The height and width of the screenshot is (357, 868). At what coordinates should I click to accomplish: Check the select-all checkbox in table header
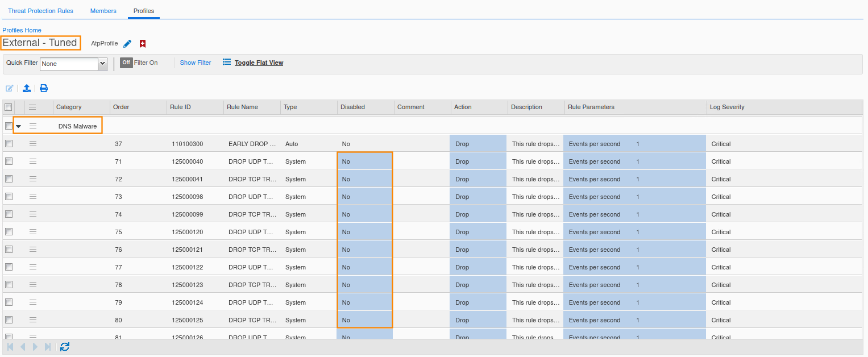(9, 107)
